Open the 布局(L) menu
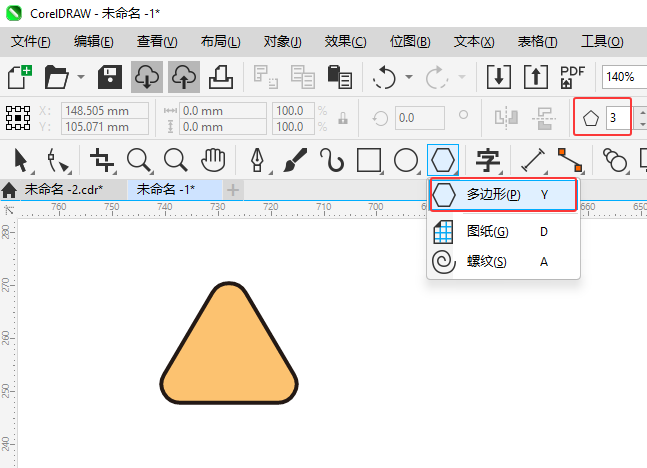Screen dimensions: 647x468 (x=221, y=42)
